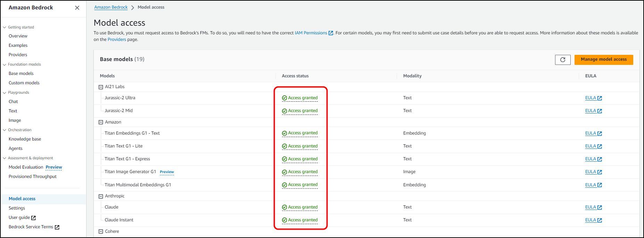Collapse the Cohere model group
This screenshot has height=238, width=644.
click(x=101, y=232)
